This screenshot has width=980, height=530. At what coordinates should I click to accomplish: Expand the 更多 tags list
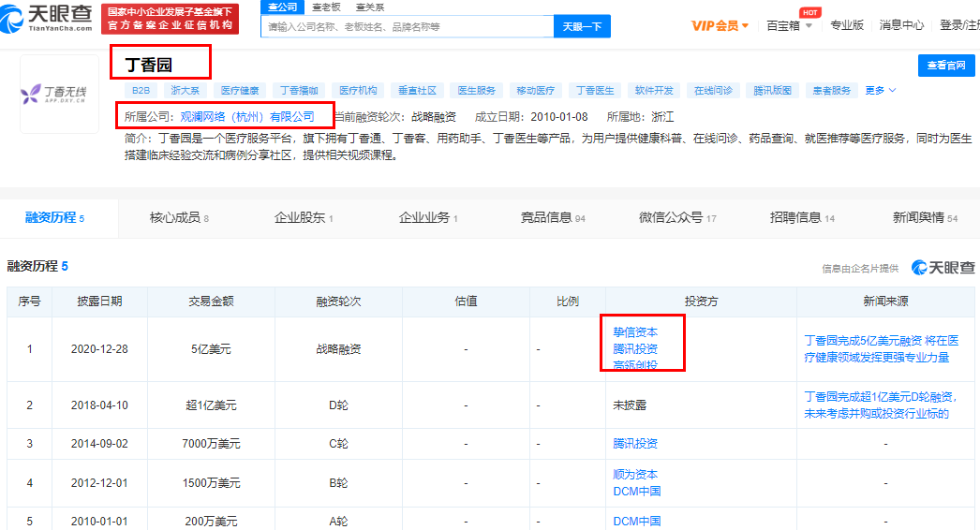click(880, 91)
